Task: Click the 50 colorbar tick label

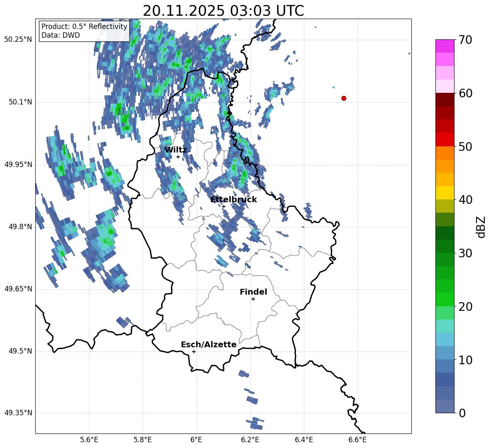Action: pyautogui.click(x=465, y=147)
